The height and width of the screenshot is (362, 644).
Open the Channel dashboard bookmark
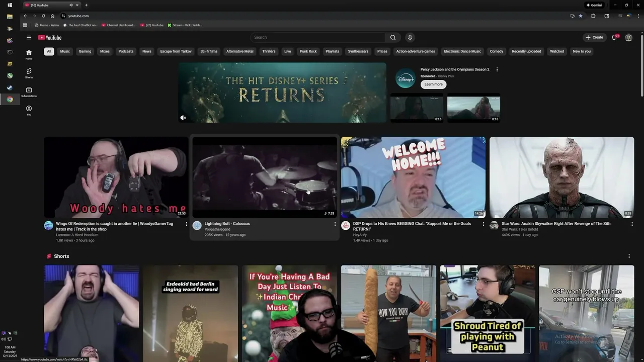[118, 25]
